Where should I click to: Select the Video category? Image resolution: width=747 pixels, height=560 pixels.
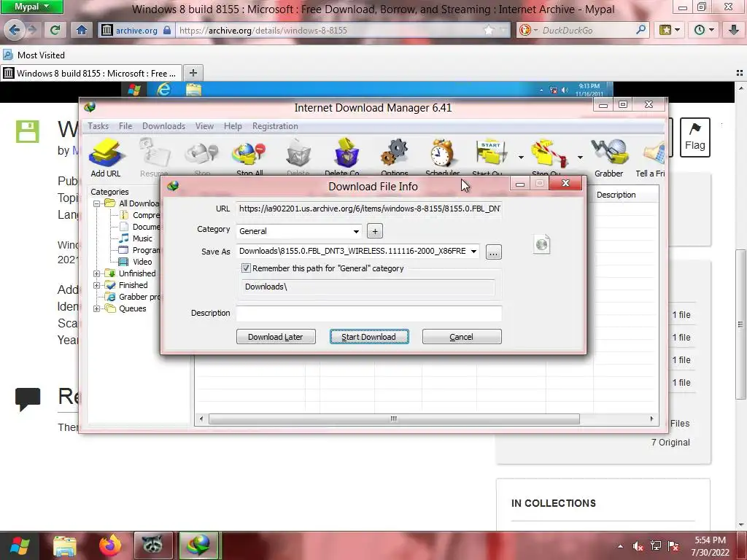click(x=135, y=262)
